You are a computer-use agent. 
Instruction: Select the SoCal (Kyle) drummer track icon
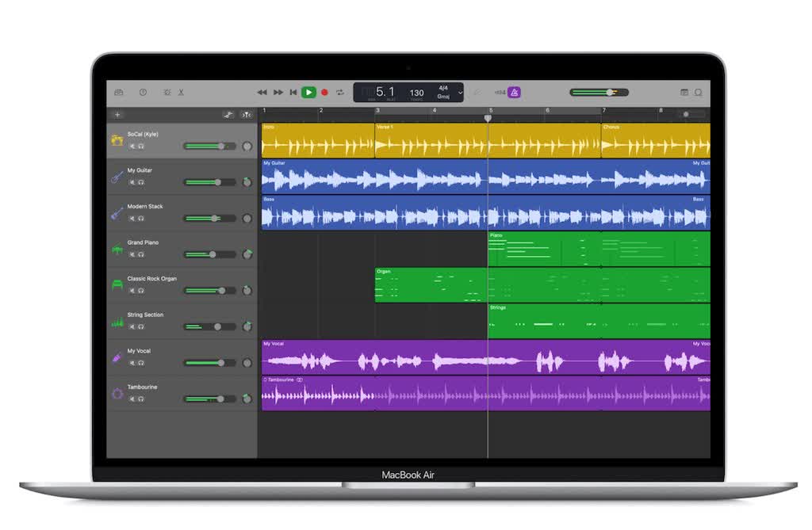[x=117, y=141]
